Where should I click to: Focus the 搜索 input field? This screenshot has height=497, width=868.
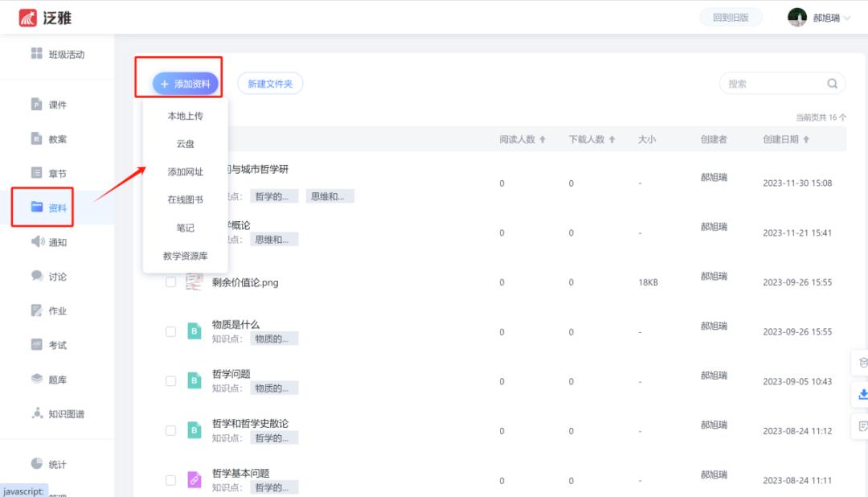[773, 84]
